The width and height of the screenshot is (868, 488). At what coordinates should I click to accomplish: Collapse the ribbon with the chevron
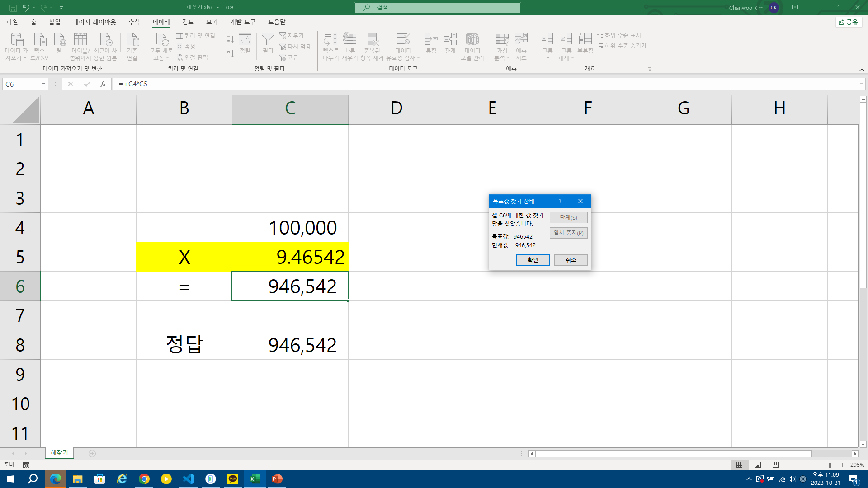(x=862, y=70)
